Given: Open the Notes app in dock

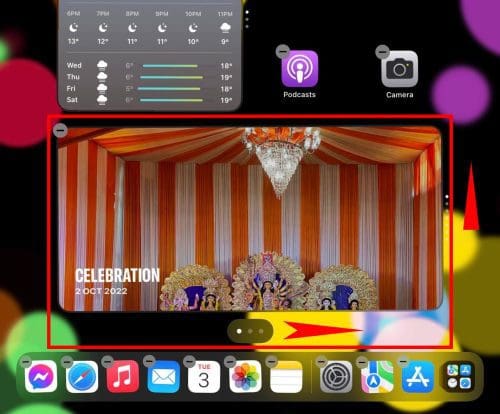Looking at the screenshot, I should point(286,376).
